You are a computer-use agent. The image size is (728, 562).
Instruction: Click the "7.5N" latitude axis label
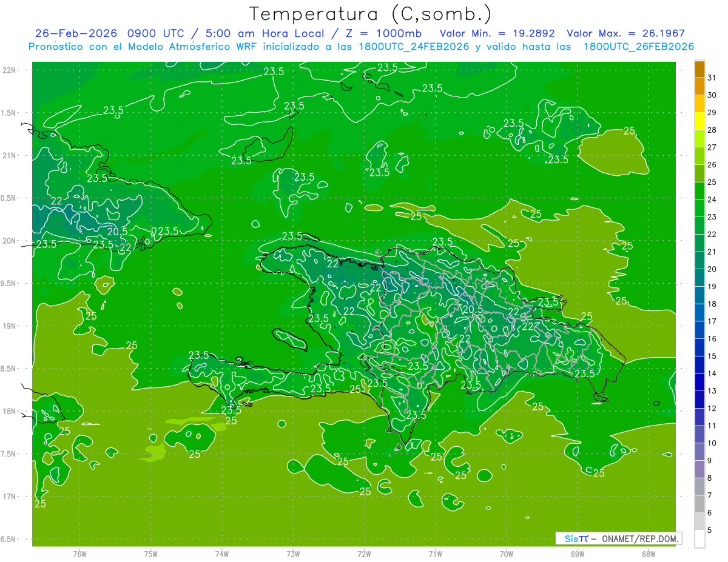point(9,454)
